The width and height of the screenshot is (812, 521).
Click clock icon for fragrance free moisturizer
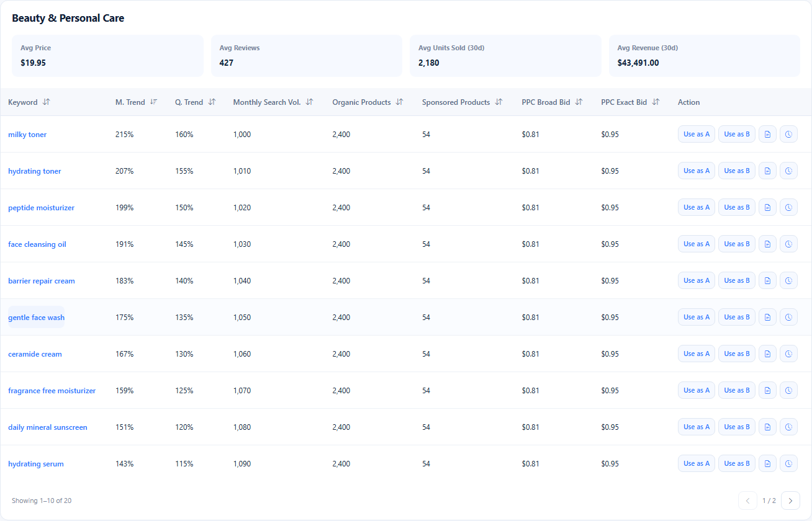[x=788, y=390]
